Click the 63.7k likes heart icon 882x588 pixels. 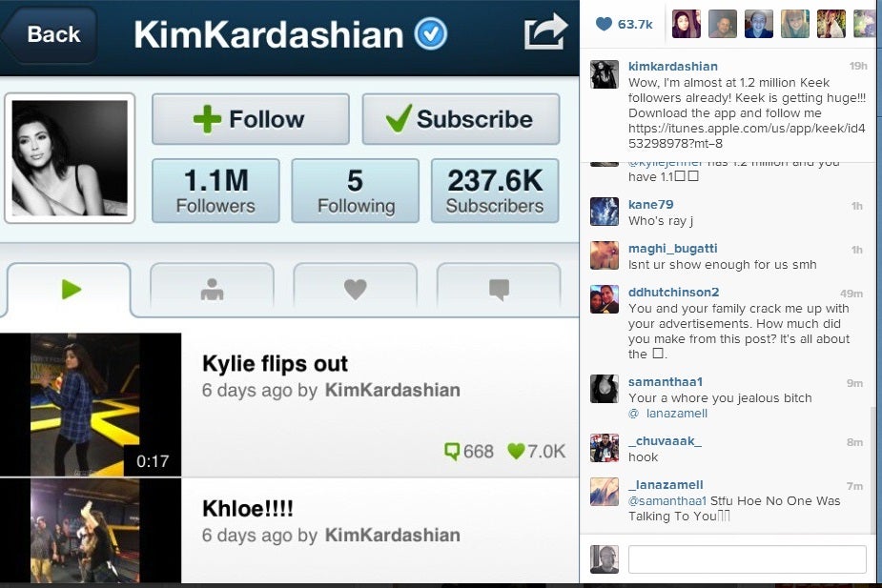pyautogui.click(x=604, y=24)
